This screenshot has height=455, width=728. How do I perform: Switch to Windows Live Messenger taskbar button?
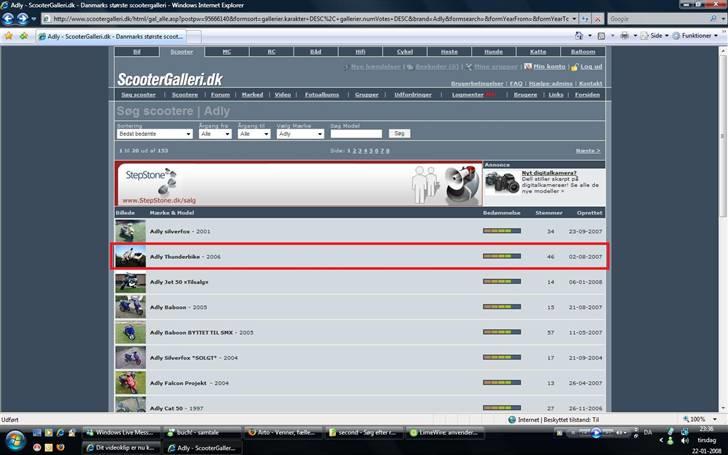122,433
